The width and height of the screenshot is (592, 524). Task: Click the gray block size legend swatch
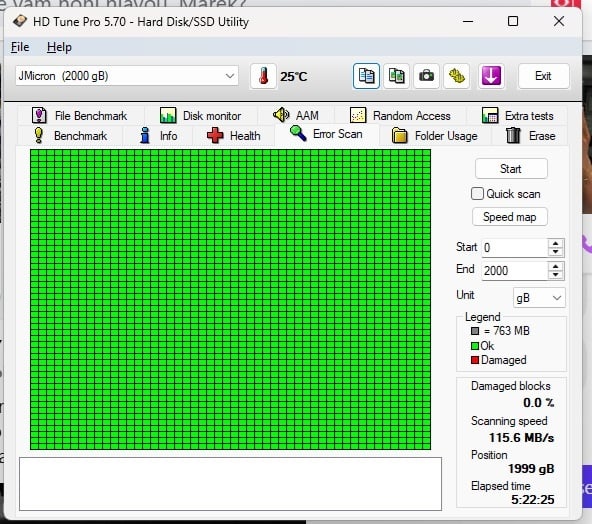pyautogui.click(x=475, y=331)
